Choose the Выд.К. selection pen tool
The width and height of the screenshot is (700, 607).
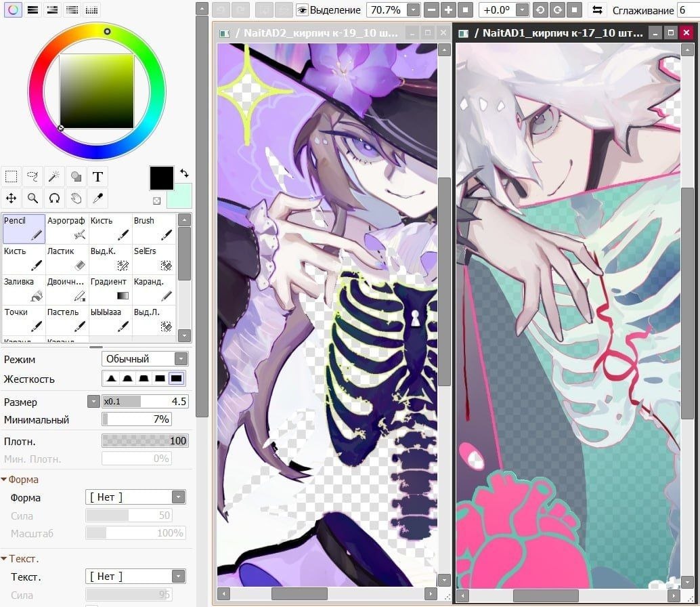(x=110, y=259)
